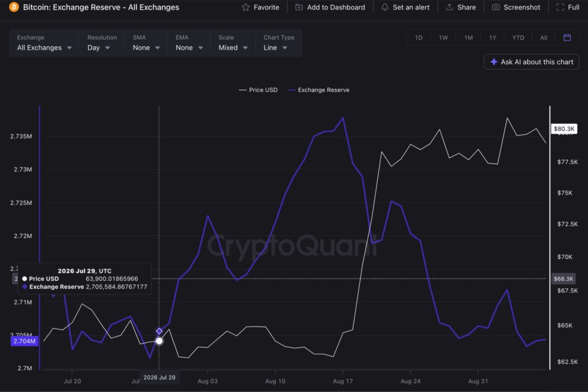The image size is (588, 392).
Task: Select the 1D time range
Action: tap(419, 37)
